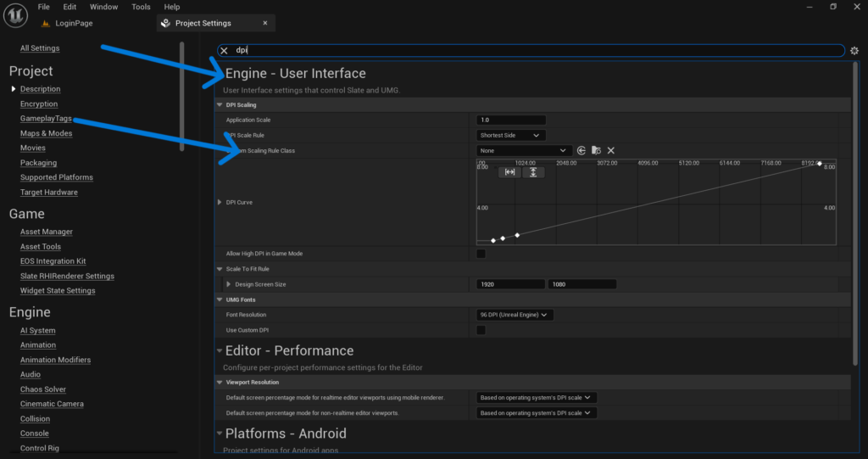
Task: Open mobile renderer screen percentage mode dropdown
Action: (x=537, y=397)
